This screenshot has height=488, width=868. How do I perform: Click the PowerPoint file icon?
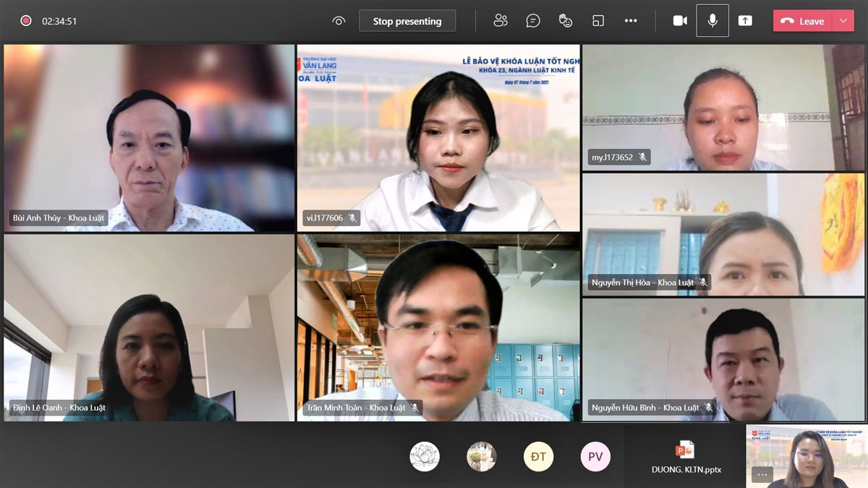point(684,450)
